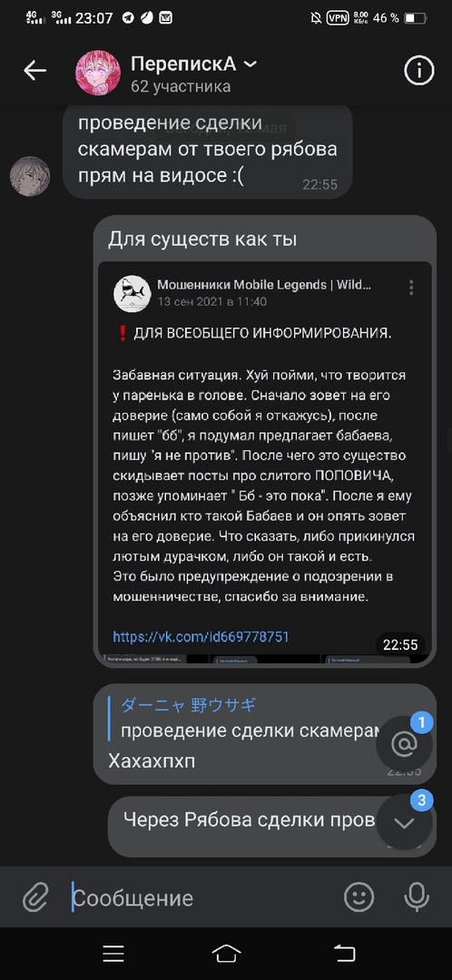Open recent apps via the three-line nav button

113,953
